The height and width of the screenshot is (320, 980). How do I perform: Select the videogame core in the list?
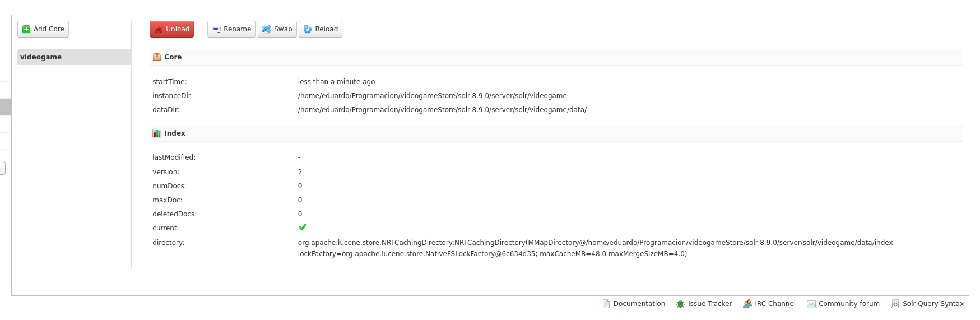41,57
